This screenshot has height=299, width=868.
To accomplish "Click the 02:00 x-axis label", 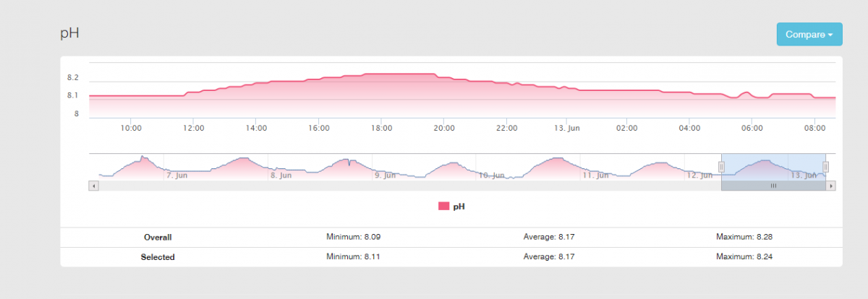I will point(627,129).
